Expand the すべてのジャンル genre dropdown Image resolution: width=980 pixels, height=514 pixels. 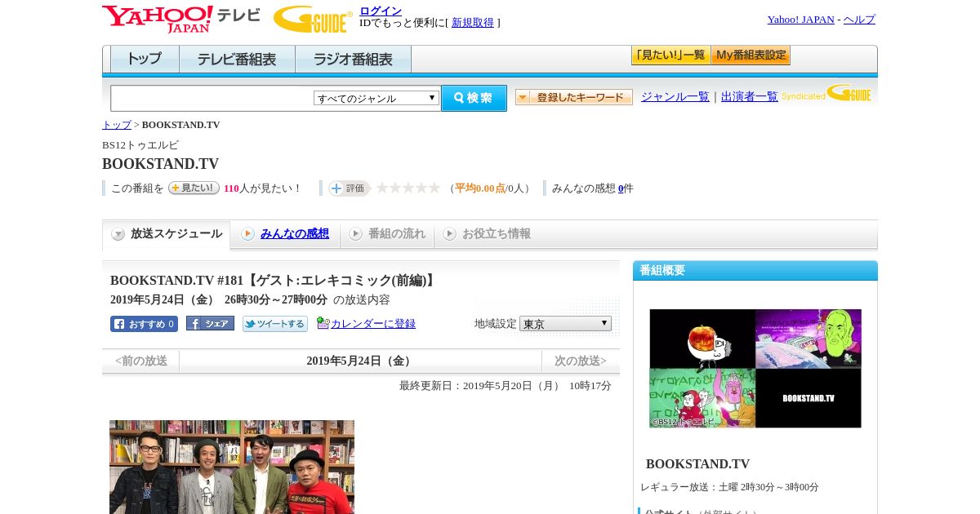click(376, 98)
